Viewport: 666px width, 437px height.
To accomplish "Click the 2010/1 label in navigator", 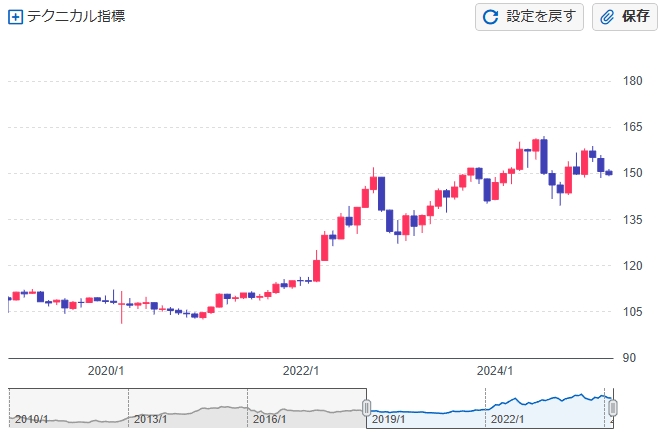I will [x=31, y=420].
